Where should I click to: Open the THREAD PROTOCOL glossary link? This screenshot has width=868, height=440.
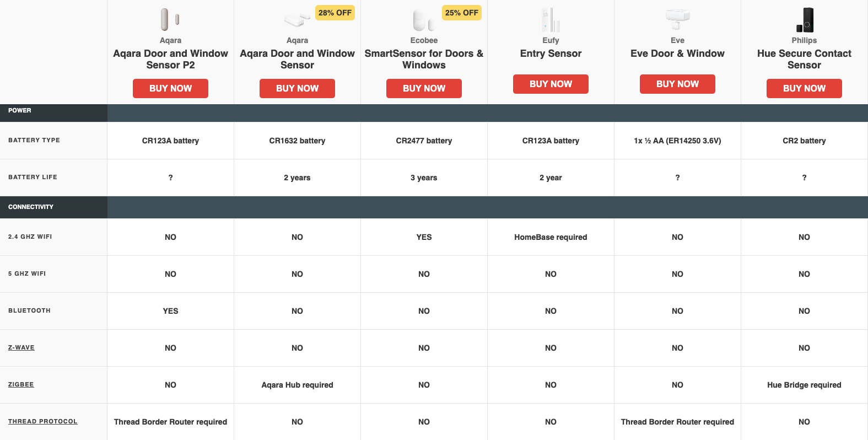[x=42, y=421]
